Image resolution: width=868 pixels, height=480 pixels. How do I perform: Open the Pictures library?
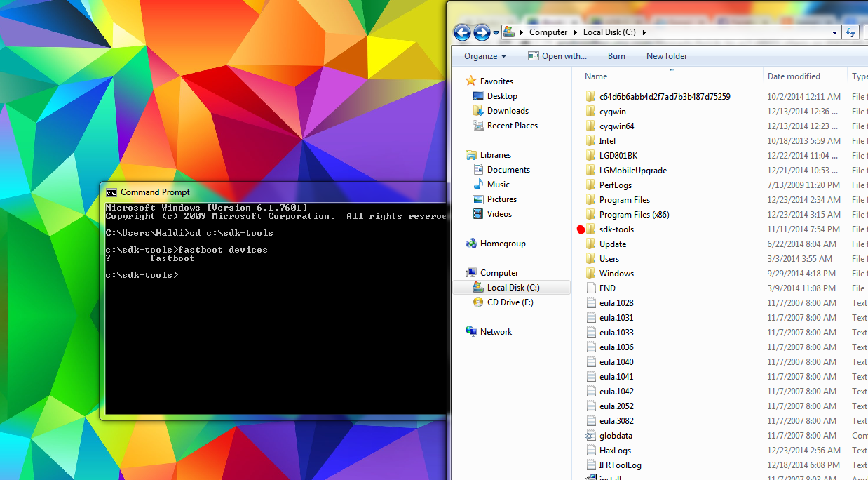[x=502, y=199]
